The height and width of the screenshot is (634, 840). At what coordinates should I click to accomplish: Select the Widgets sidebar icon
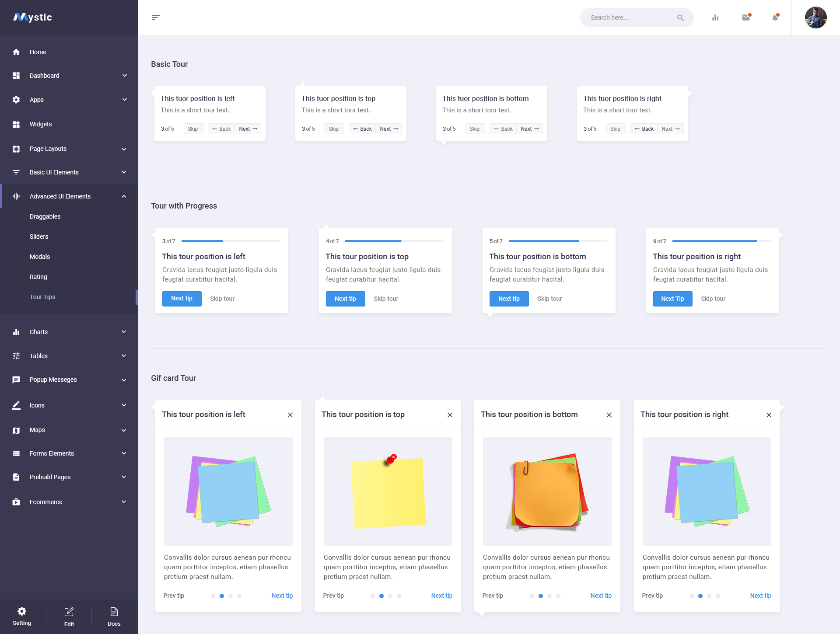click(x=16, y=124)
